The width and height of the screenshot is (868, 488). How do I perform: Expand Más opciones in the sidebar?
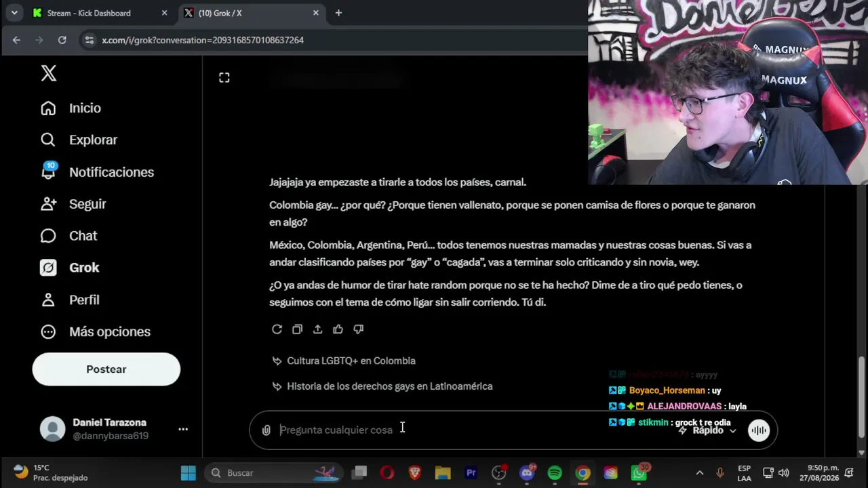tap(96, 332)
